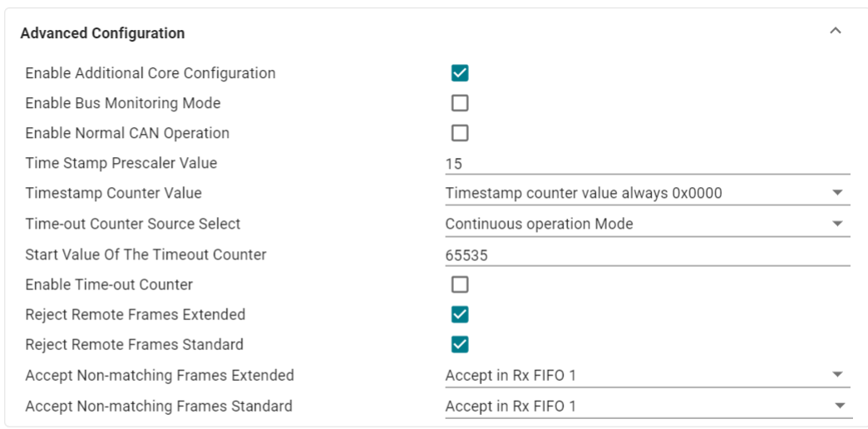Screen dimensions: 868x429
Task: Uncheck Enable Additional Core Configuration
Action: (460, 73)
